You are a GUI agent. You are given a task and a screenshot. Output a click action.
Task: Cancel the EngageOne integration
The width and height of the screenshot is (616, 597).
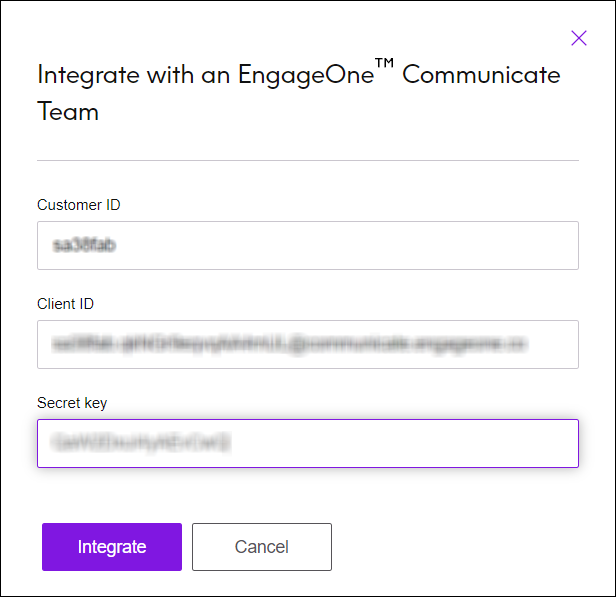click(262, 547)
